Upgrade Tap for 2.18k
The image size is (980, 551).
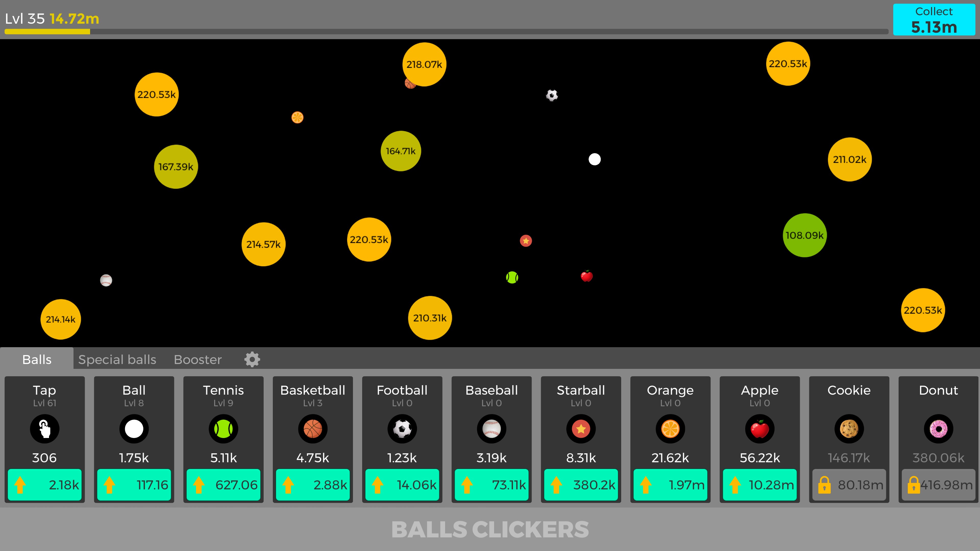click(44, 485)
